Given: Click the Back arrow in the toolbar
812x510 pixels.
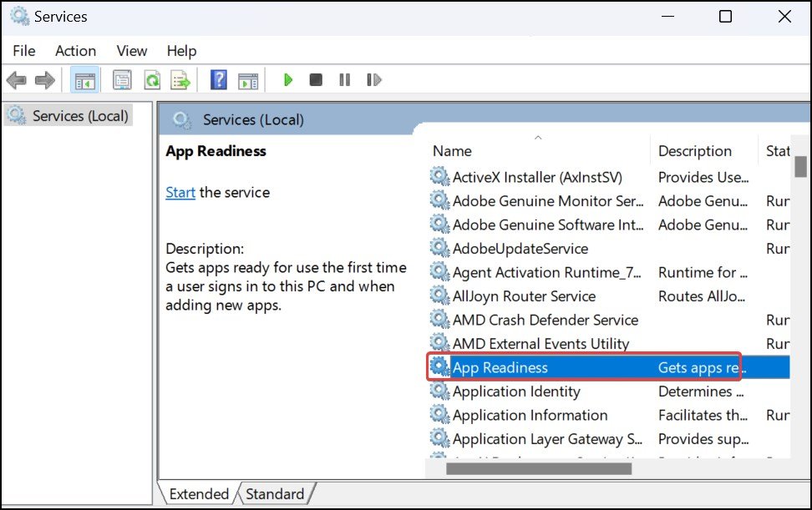Looking at the screenshot, I should 16,80.
